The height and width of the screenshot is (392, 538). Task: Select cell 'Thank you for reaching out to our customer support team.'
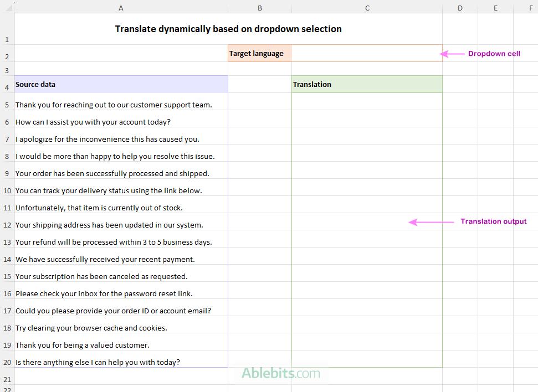[x=121, y=101]
